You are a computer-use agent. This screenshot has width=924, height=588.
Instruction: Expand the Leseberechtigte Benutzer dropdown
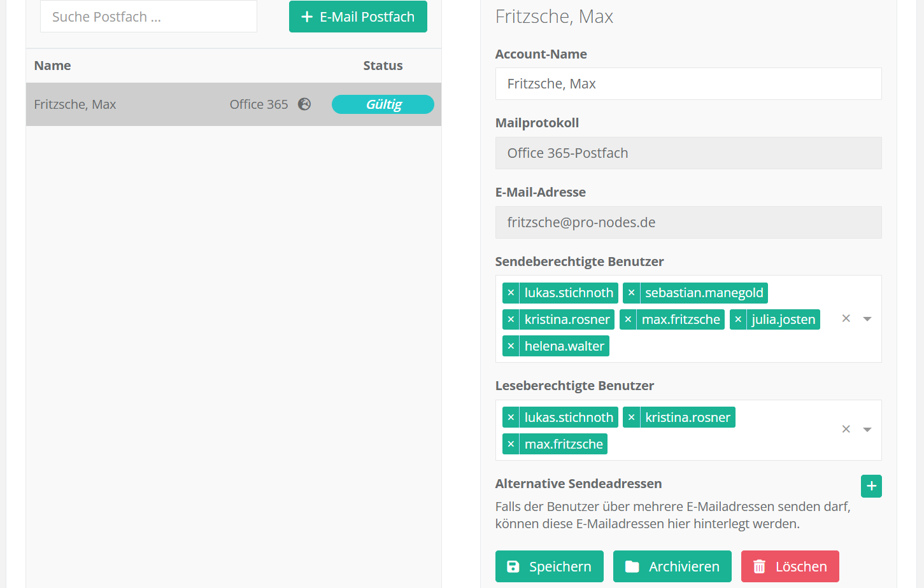coord(867,430)
